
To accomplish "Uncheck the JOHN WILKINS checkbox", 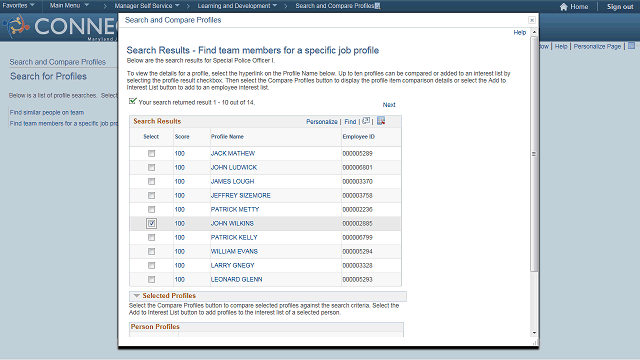I will pyautogui.click(x=151, y=223).
